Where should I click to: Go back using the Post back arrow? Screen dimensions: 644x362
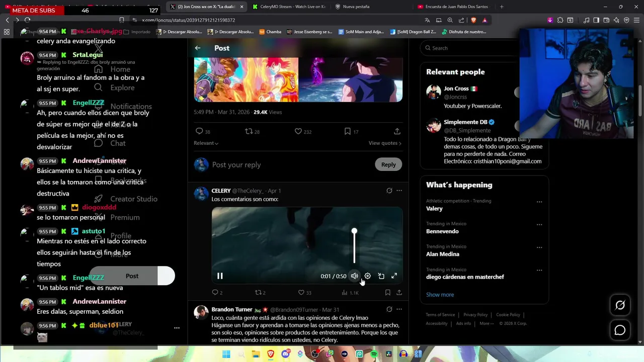[198, 48]
